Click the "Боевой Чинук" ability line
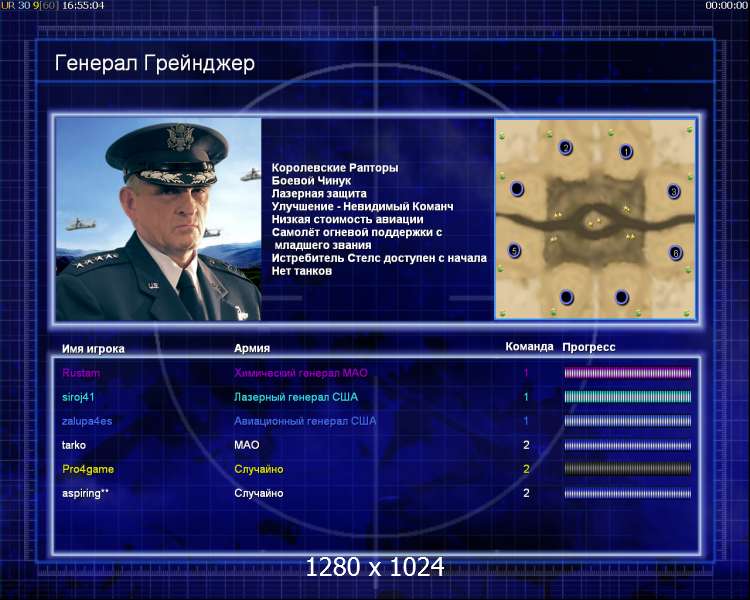This screenshot has width=750, height=600. pos(311,180)
